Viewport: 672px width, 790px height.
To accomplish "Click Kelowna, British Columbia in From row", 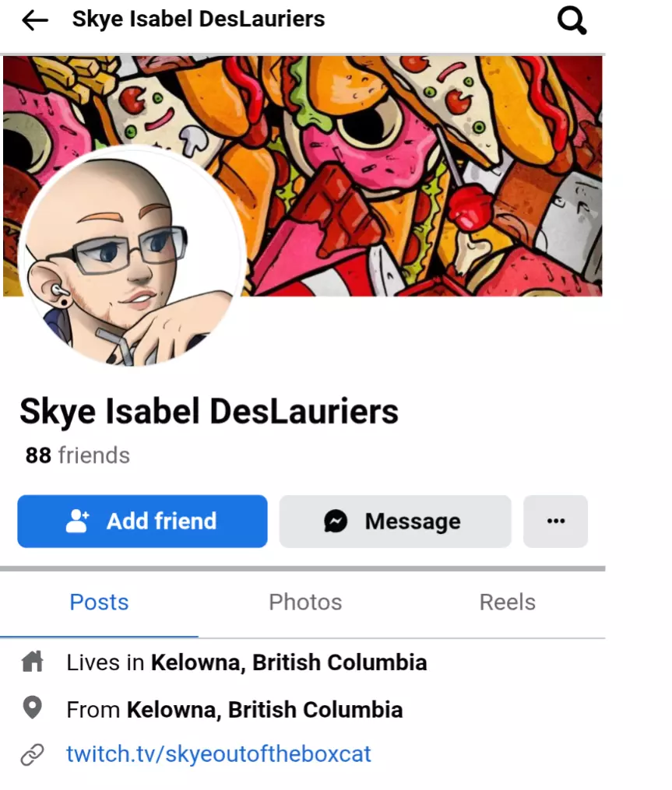I will (265, 709).
